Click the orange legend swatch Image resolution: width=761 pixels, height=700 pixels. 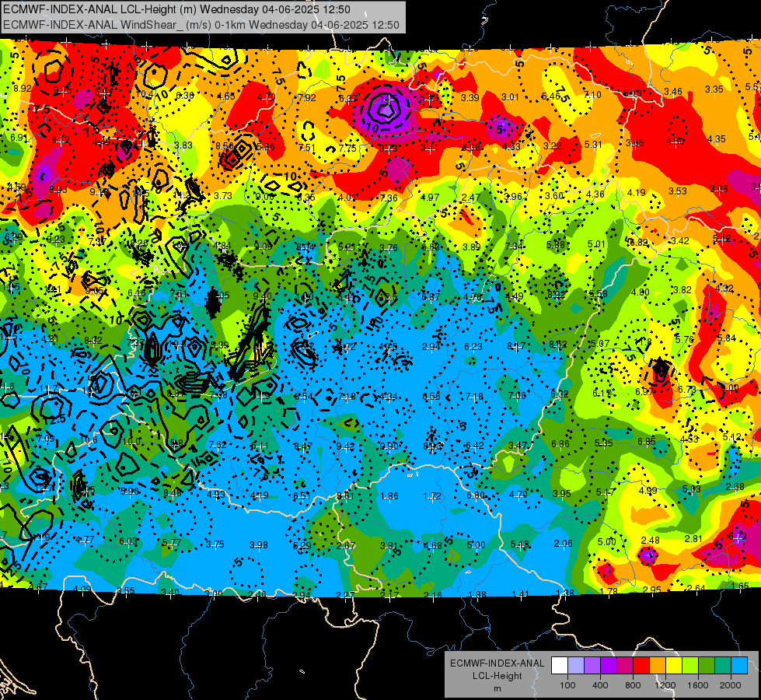coord(658,666)
